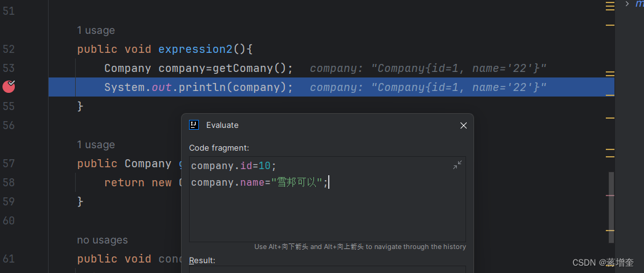Click the company.name assignment line in the code fragment
The width and height of the screenshot is (644, 273).
point(260,183)
